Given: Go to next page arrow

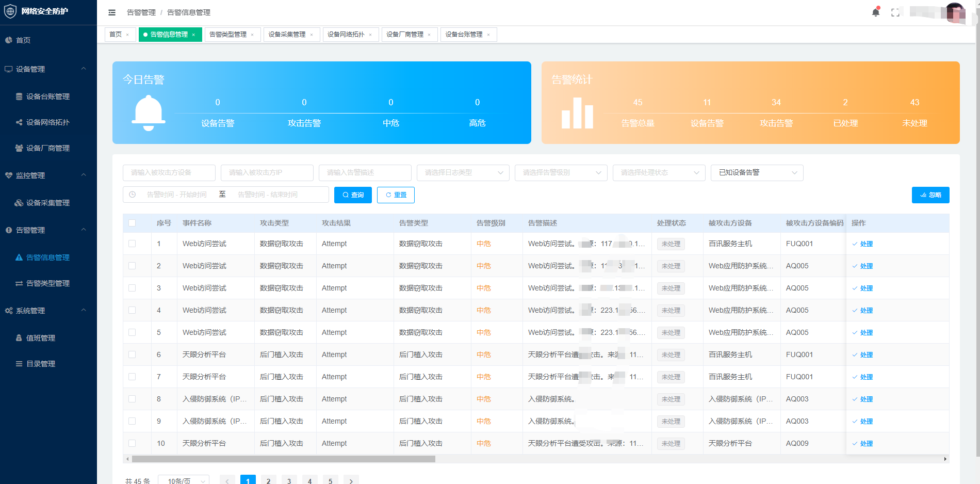Looking at the screenshot, I should point(351,480).
